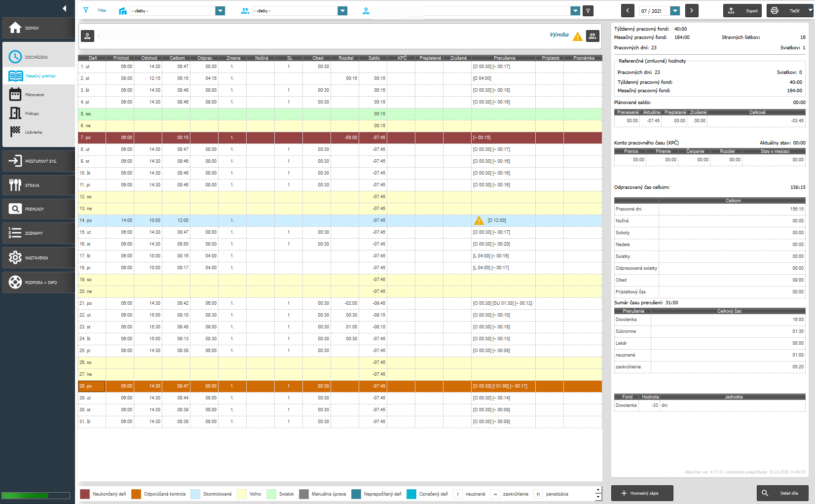Open Nastavenia settings gear
Image resolution: width=815 pixels, height=504 pixels.
point(38,257)
